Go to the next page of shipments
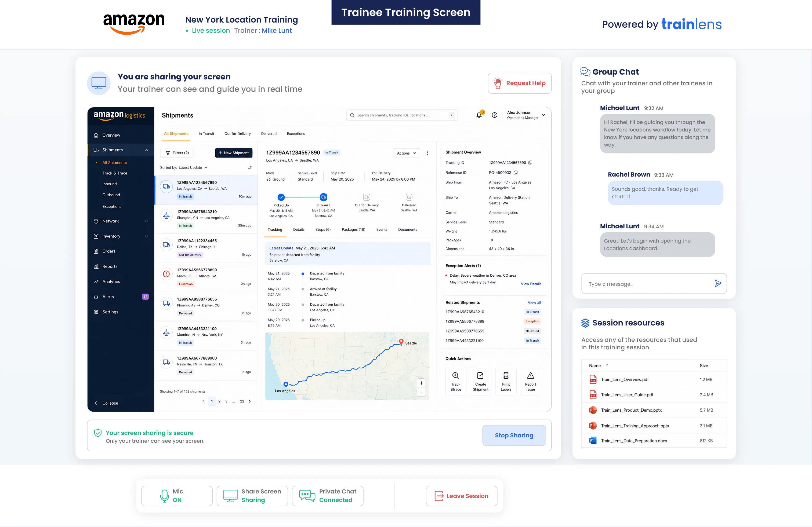Image resolution: width=812 pixels, height=527 pixels. pos(250,401)
